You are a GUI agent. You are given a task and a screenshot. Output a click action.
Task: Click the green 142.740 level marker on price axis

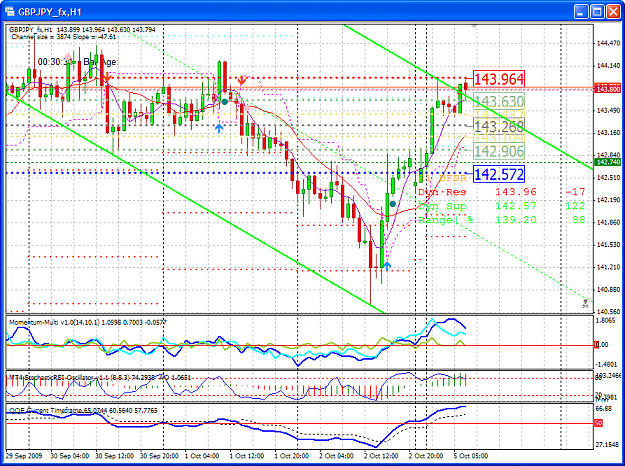[607, 162]
